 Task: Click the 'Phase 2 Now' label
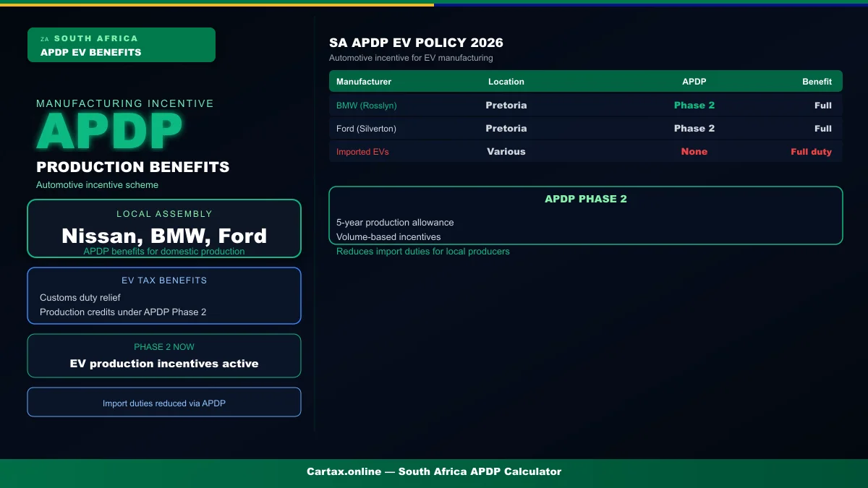[x=164, y=347]
